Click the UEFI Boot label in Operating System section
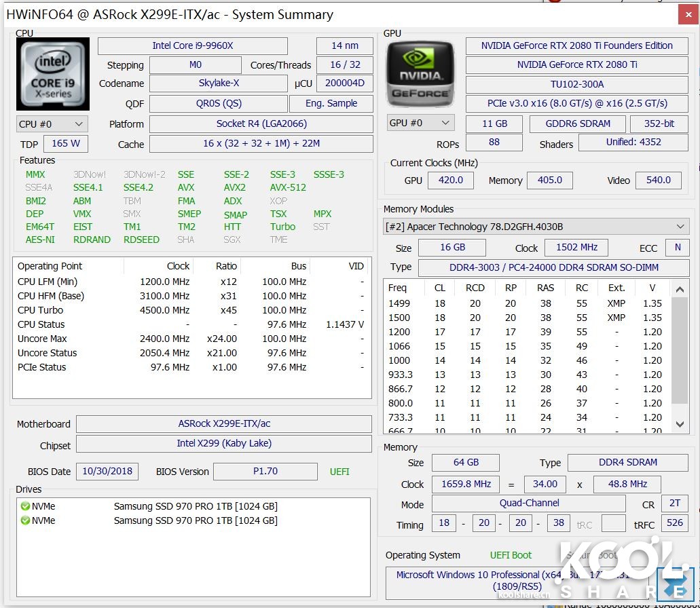 (511, 555)
